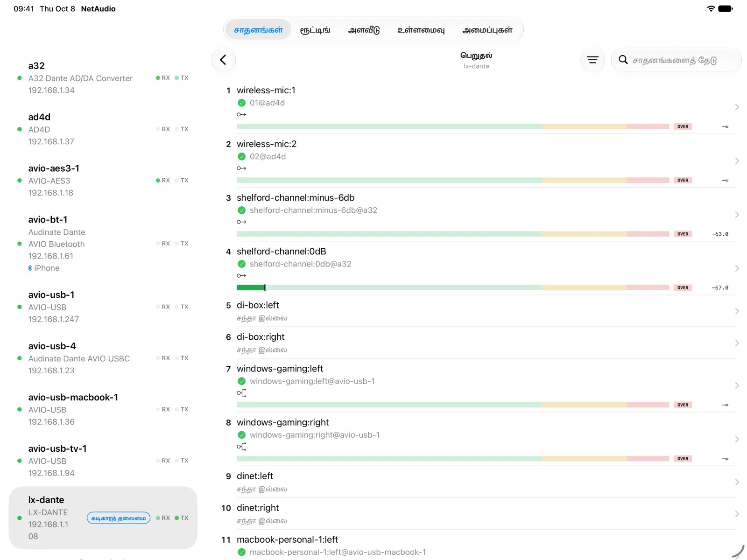This screenshot has height=560, width=747.
Task: Select the உள்ளமைவு tab
Action: (421, 30)
